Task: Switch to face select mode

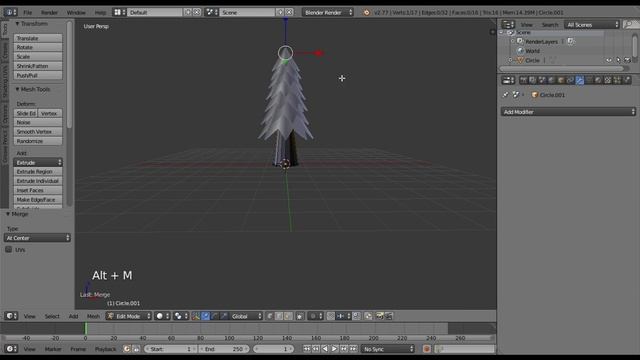Action: (x=288, y=316)
